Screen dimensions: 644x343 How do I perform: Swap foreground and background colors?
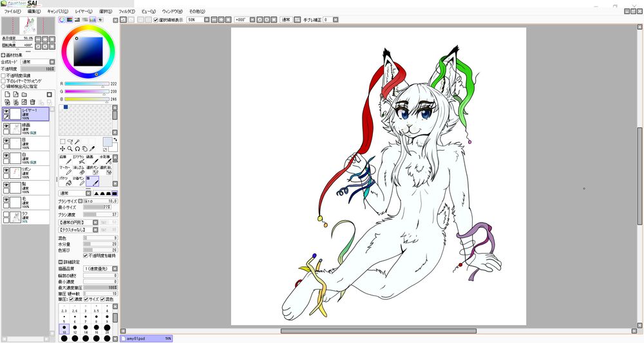[115, 140]
